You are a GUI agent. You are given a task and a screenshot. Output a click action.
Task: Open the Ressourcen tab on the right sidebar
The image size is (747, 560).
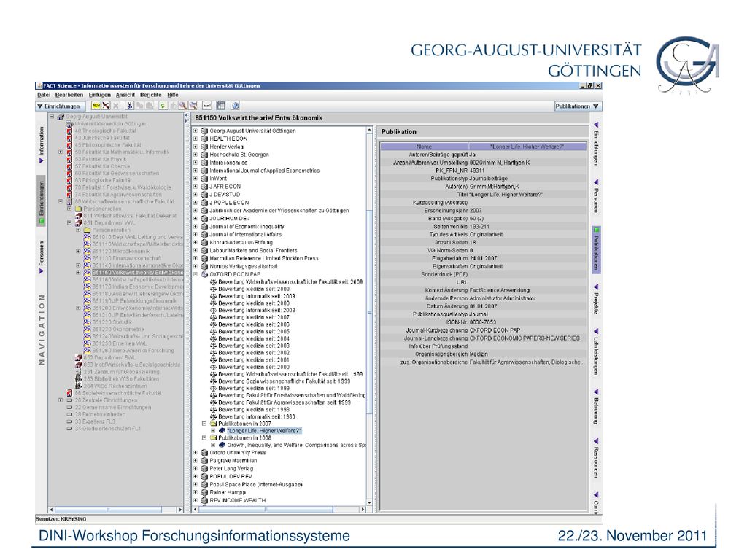pyautogui.click(x=596, y=459)
